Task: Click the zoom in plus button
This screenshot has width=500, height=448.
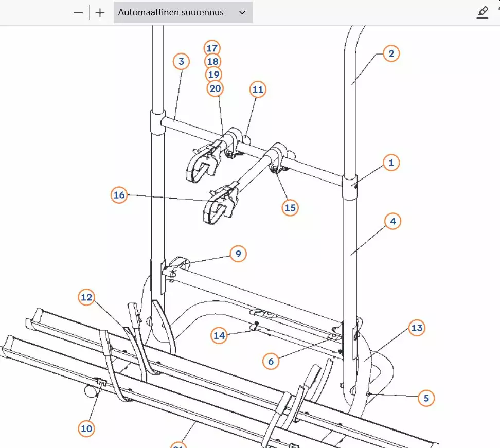Action: pyautogui.click(x=100, y=13)
